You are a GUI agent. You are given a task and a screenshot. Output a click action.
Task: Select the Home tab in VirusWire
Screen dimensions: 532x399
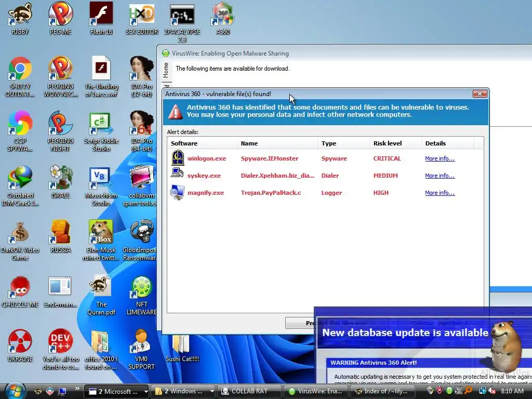click(x=166, y=70)
